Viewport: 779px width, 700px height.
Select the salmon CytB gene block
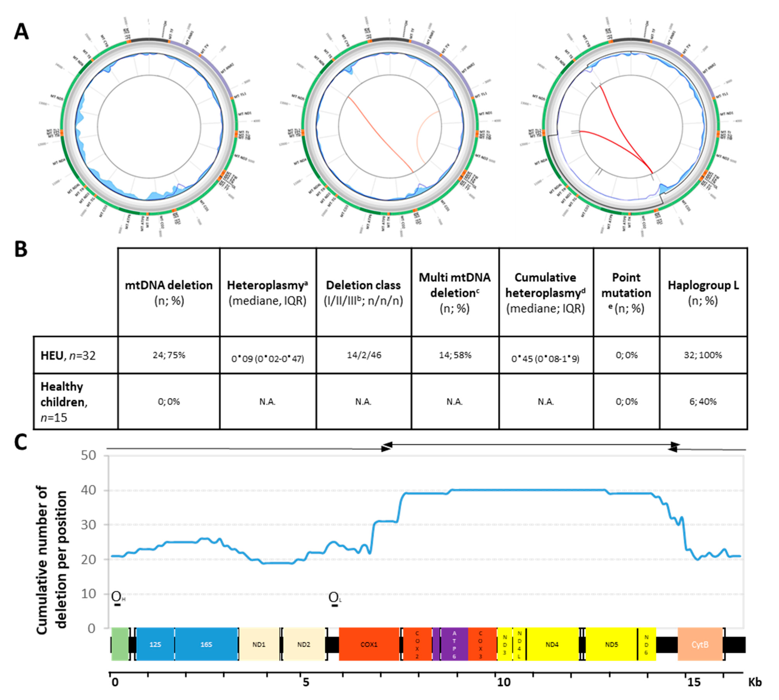[x=700, y=644]
